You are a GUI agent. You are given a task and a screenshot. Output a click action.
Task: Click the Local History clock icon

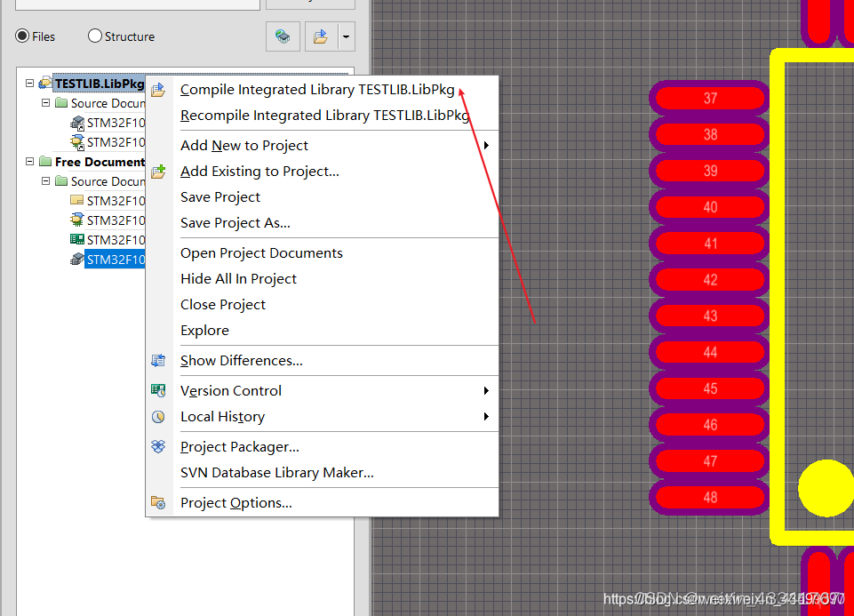[x=158, y=417]
